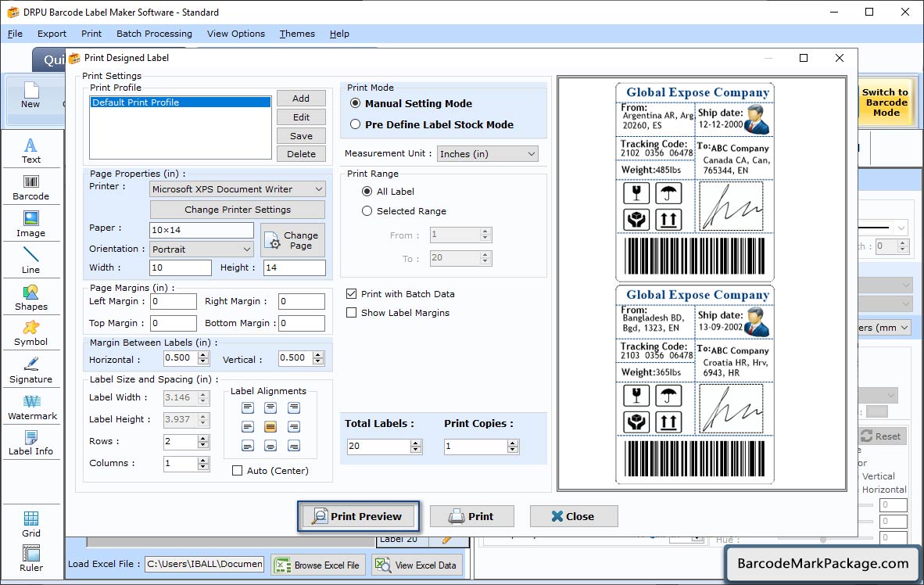Screen dimensions: 924x585
Task: Increase Total Labels value
Action: point(416,443)
